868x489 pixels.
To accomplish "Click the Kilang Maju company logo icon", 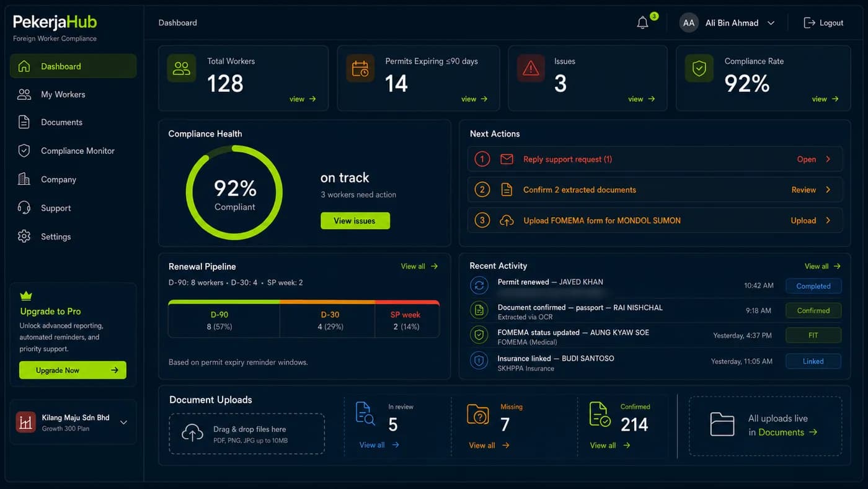I will pos(25,422).
